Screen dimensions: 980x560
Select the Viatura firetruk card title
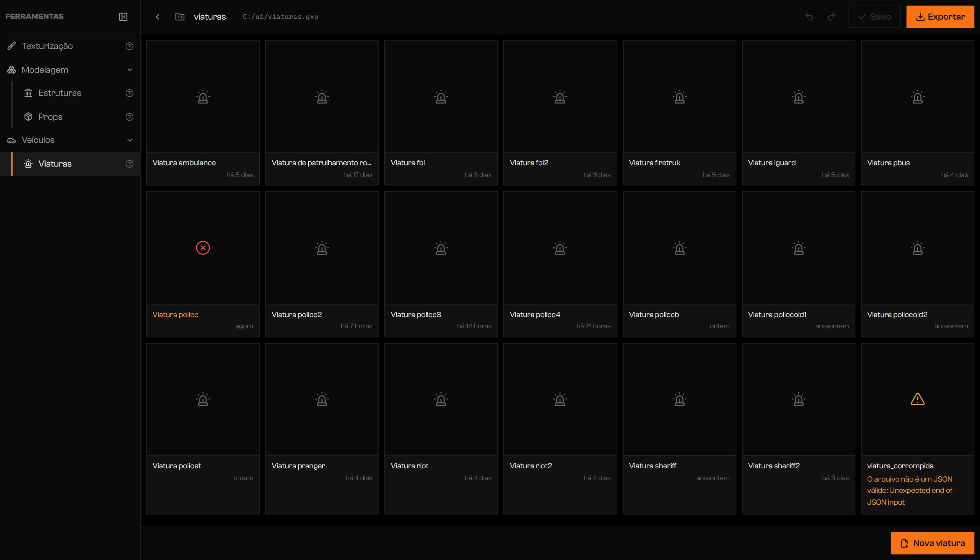[654, 163]
